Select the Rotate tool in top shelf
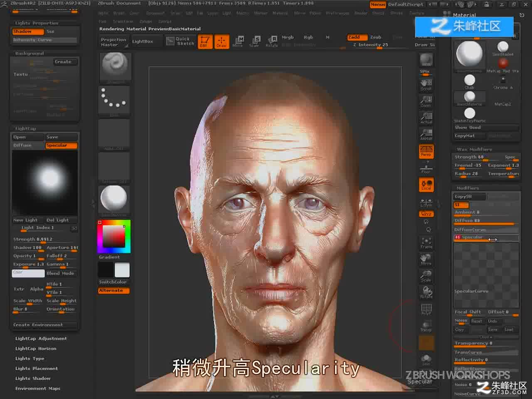The width and height of the screenshot is (532, 399). [272, 42]
